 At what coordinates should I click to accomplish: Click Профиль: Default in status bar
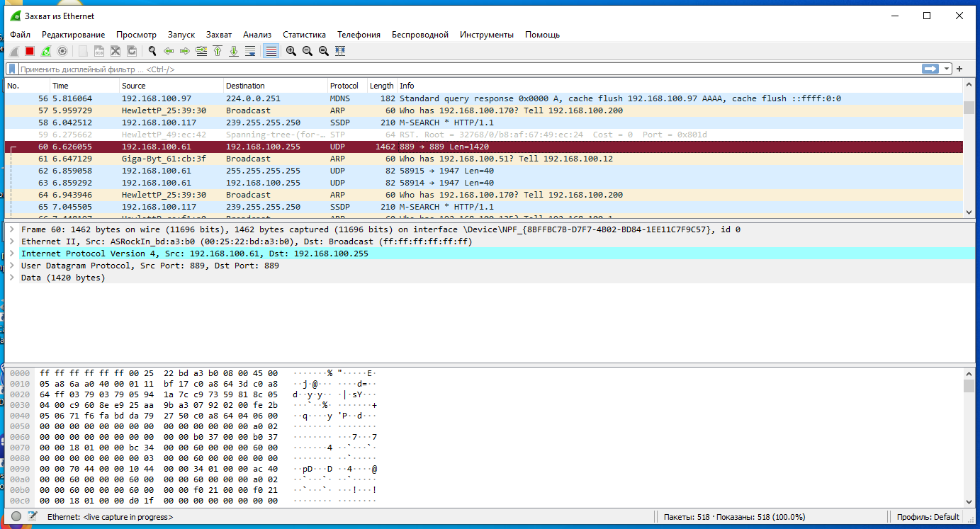[928, 517]
